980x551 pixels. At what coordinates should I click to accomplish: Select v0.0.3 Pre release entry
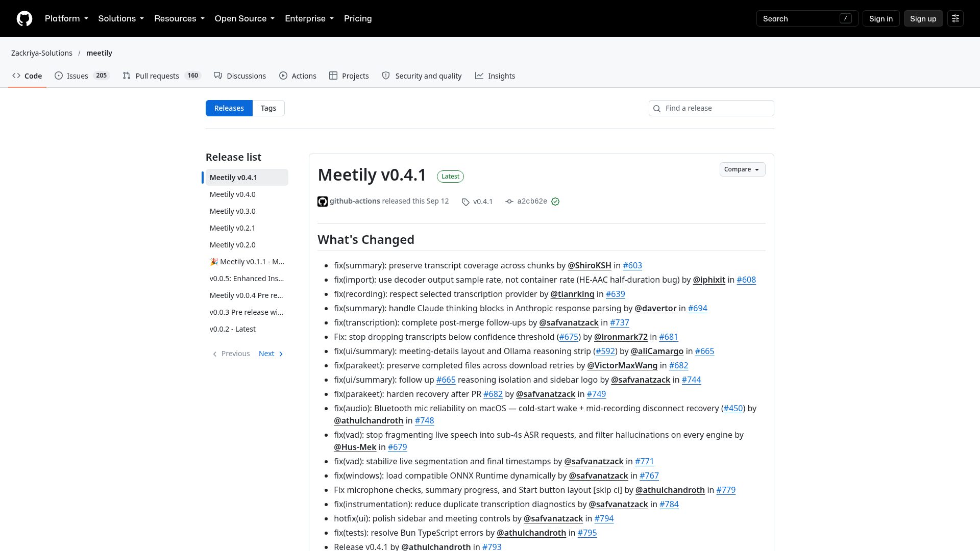tap(247, 312)
